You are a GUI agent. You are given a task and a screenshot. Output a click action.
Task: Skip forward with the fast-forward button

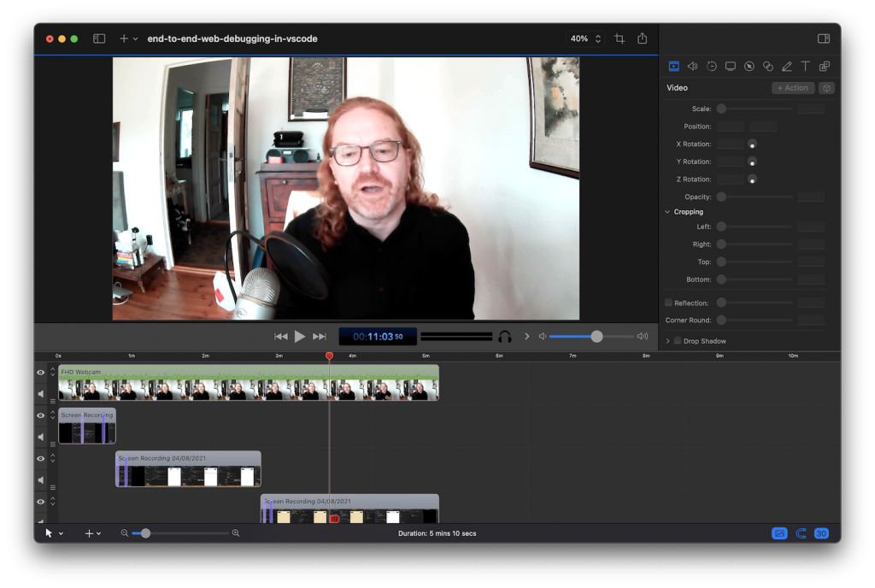(x=320, y=337)
